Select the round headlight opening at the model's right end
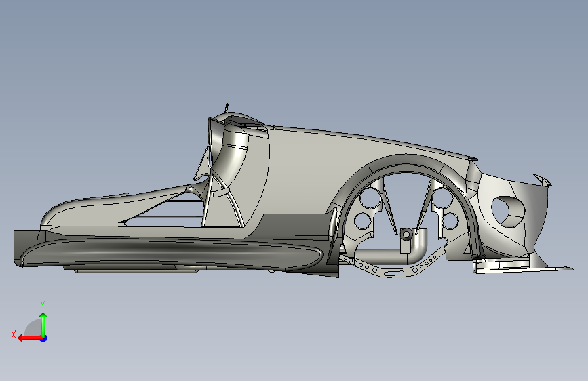This screenshot has height=381, width=588. (507, 212)
